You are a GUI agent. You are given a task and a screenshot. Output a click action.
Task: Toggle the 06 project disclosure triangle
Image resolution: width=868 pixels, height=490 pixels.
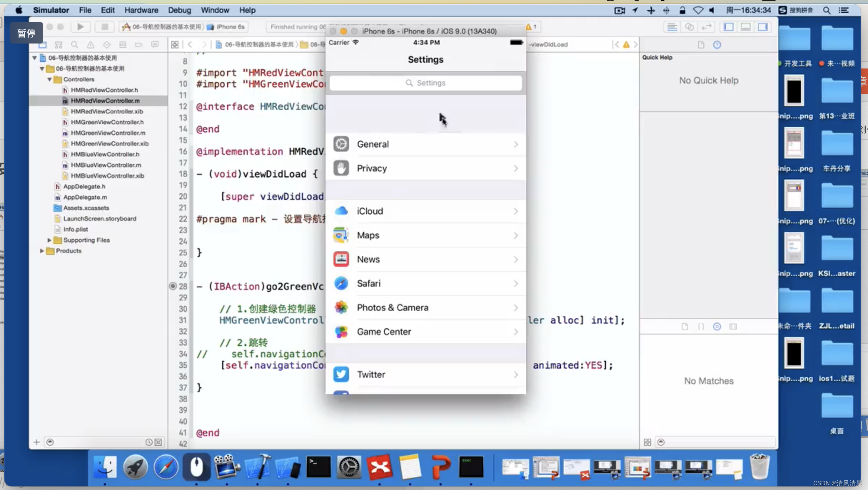tap(34, 57)
